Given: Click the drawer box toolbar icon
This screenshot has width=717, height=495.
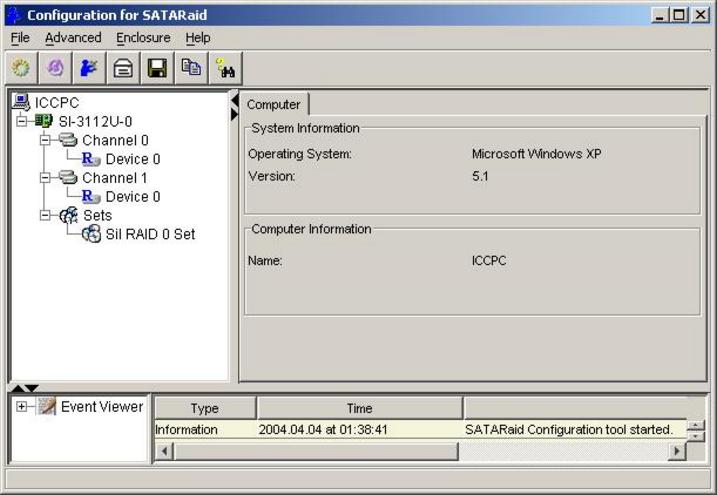Looking at the screenshot, I should (123, 69).
